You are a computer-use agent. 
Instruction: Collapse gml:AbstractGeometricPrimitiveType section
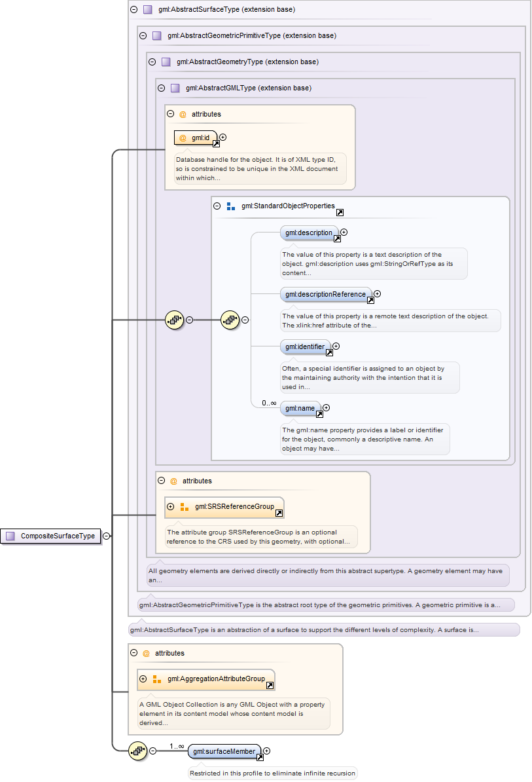[143, 36]
